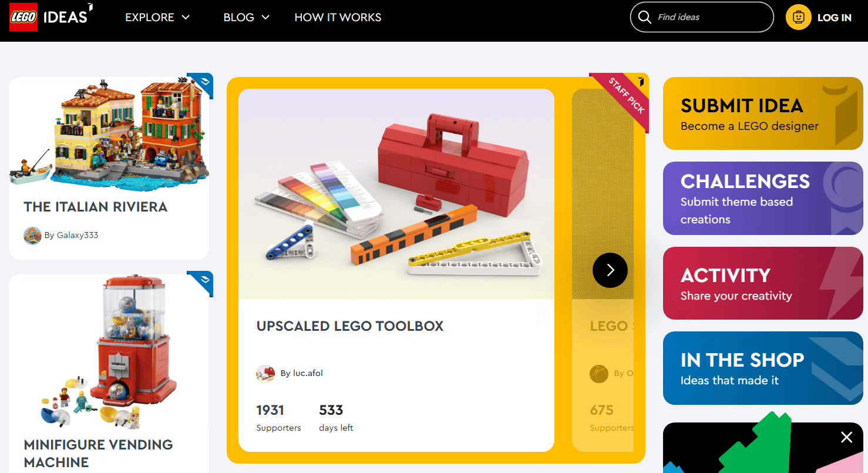Open the Activity tile
868x473 pixels.
tap(763, 283)
